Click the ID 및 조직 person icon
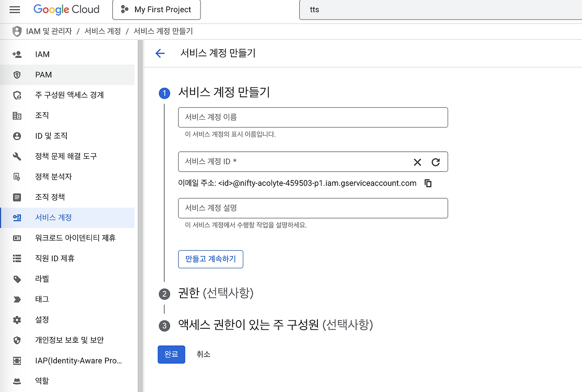 17,136
